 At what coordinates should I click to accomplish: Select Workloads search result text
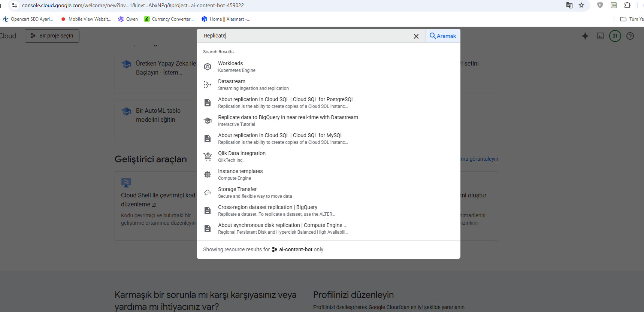(x=230, y=63)
